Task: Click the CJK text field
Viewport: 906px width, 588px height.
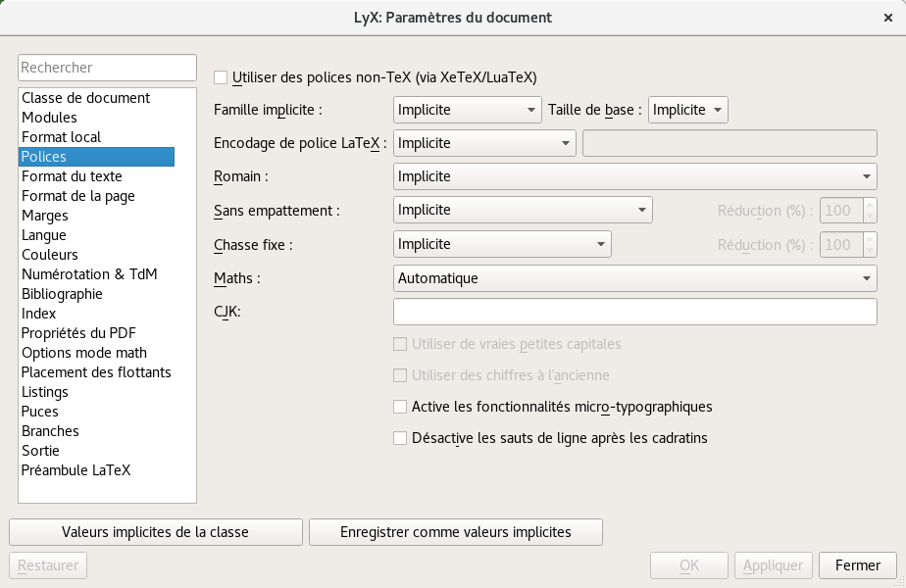Action: click(635, 312)
